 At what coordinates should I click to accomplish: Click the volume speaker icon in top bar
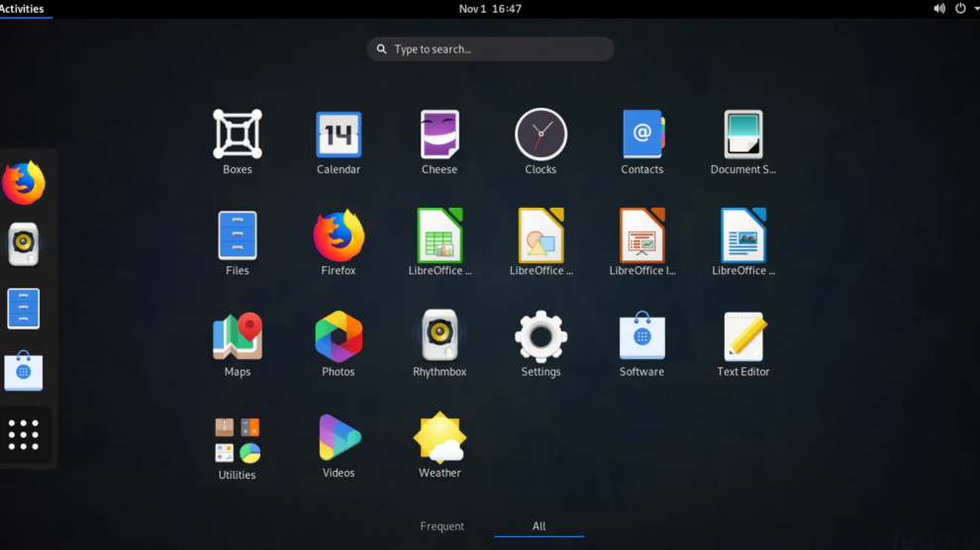tap(939, 9)
